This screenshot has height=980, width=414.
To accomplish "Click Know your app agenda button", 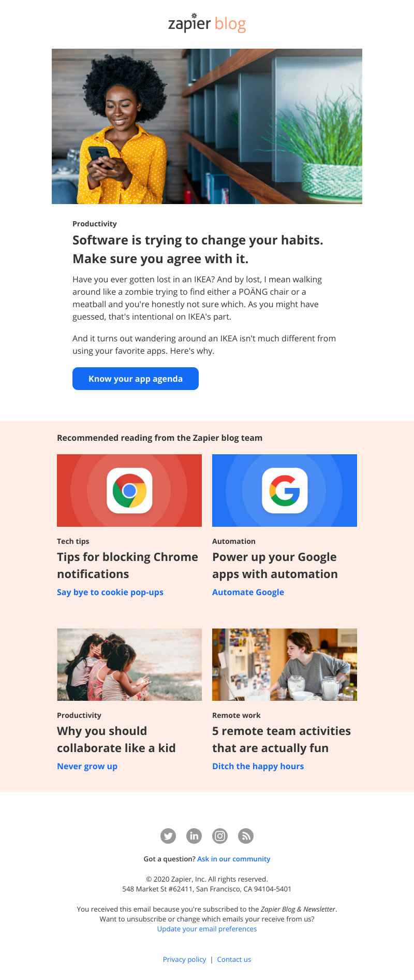I will tap(136, 379).
